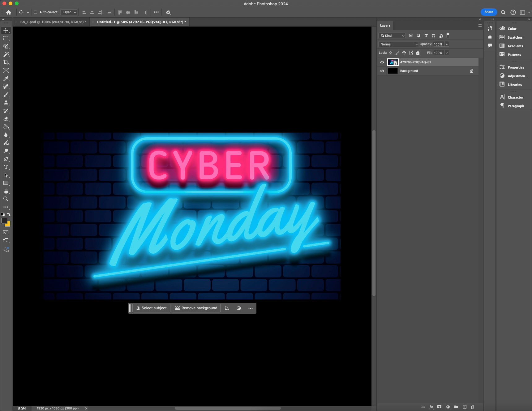532x411 pixels.
Task: Select the Move tool
Action: tap(6, 30)
